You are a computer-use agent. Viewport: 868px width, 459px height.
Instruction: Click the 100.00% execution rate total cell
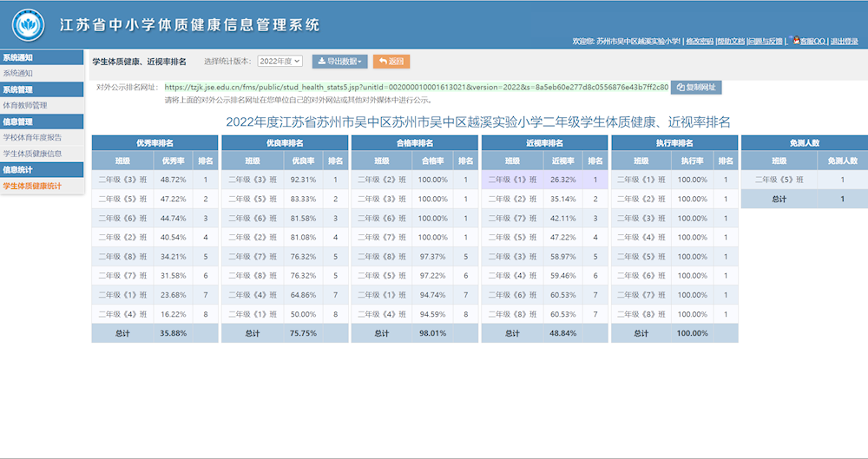pos(693,333)
